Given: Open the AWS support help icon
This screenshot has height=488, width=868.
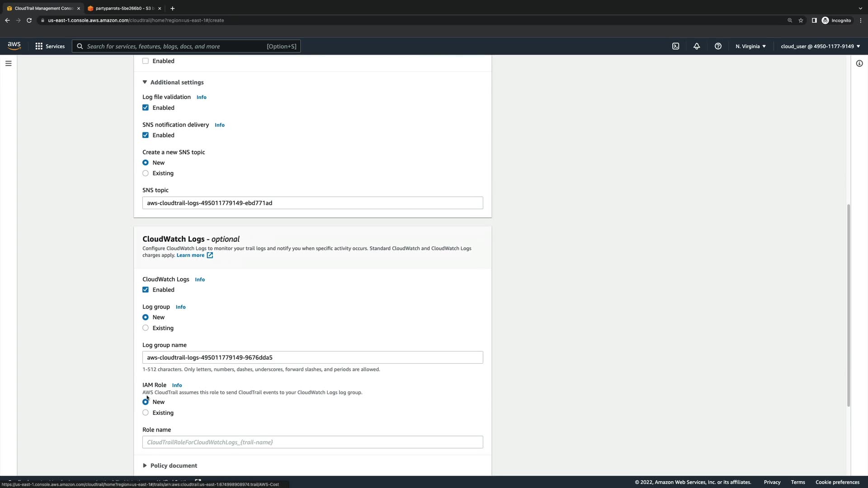Looking at the screenshot, I should (718, 46).
